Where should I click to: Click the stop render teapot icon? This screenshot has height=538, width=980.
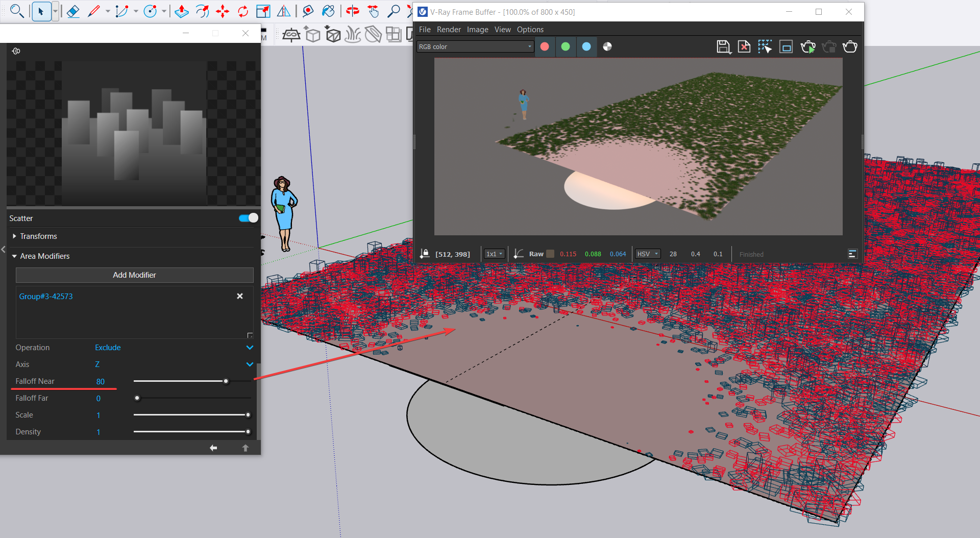(x=829, y=47)
